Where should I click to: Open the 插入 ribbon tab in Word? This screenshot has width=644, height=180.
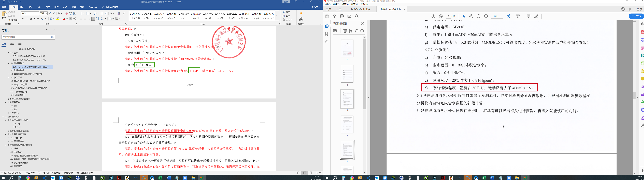[22, 7]
